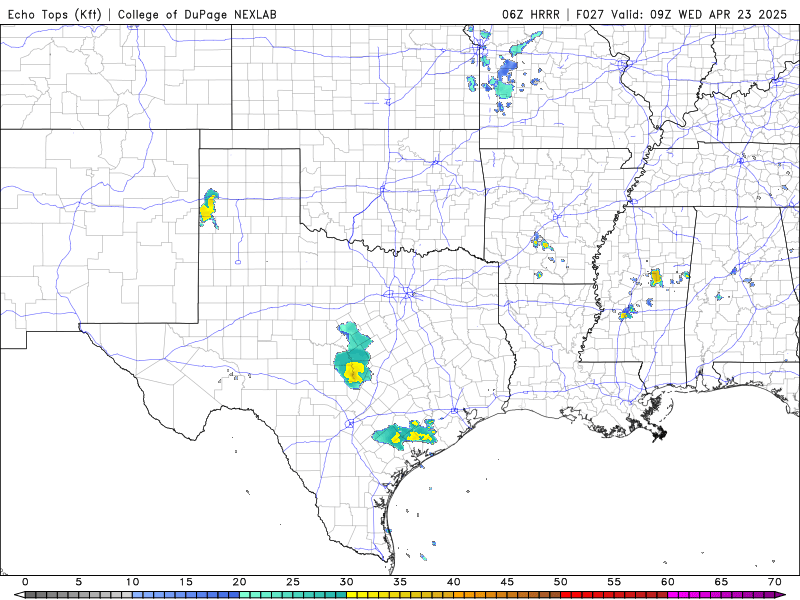Click the "25" label on the color scale
This screenshot has height=600, width=800.
tap(293, 582)
